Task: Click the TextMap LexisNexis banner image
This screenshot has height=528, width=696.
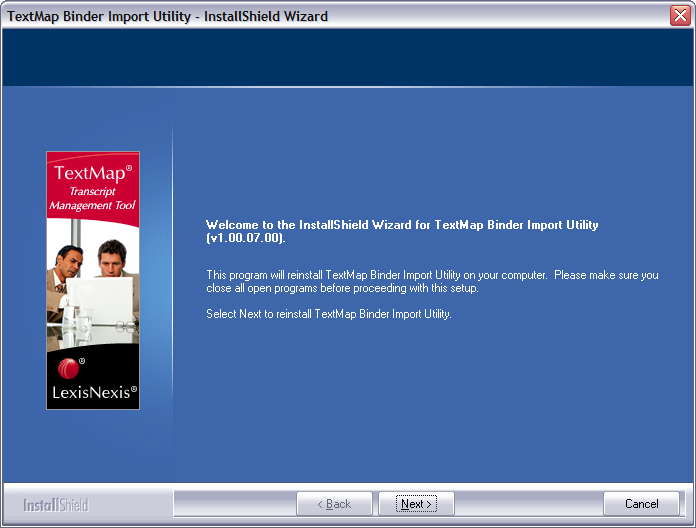Action: pos(93,280)
